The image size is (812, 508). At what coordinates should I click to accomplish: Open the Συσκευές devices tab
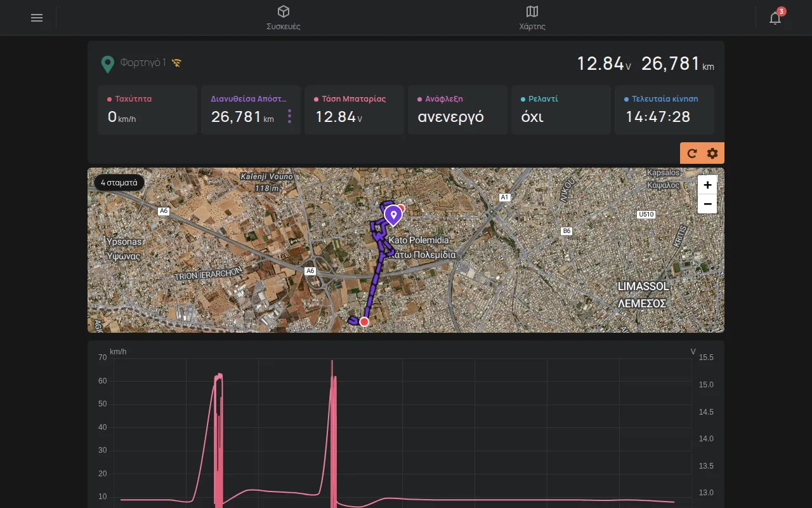point(284,18)
